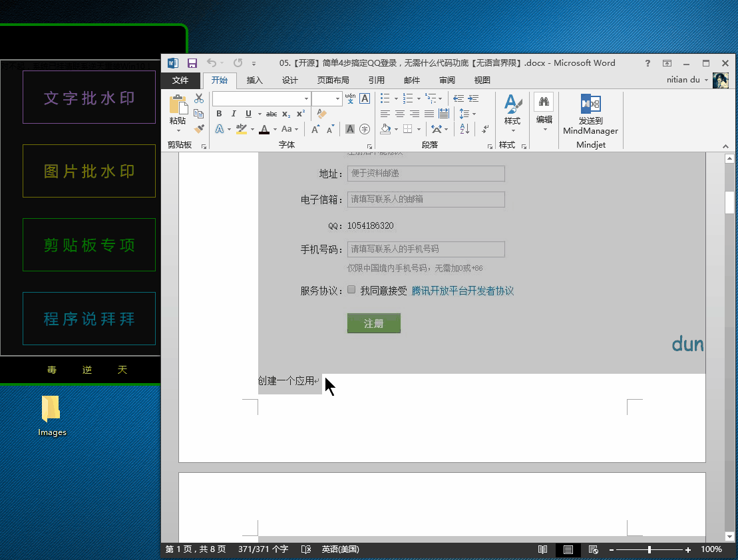This screenshot has height=560, width=738.
Task: Increase paragraph indent
Action: tap(474, 98)
